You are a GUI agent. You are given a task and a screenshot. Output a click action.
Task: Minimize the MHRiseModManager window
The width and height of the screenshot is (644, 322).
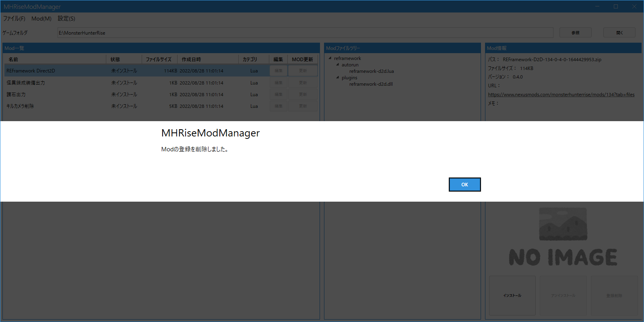597,6
